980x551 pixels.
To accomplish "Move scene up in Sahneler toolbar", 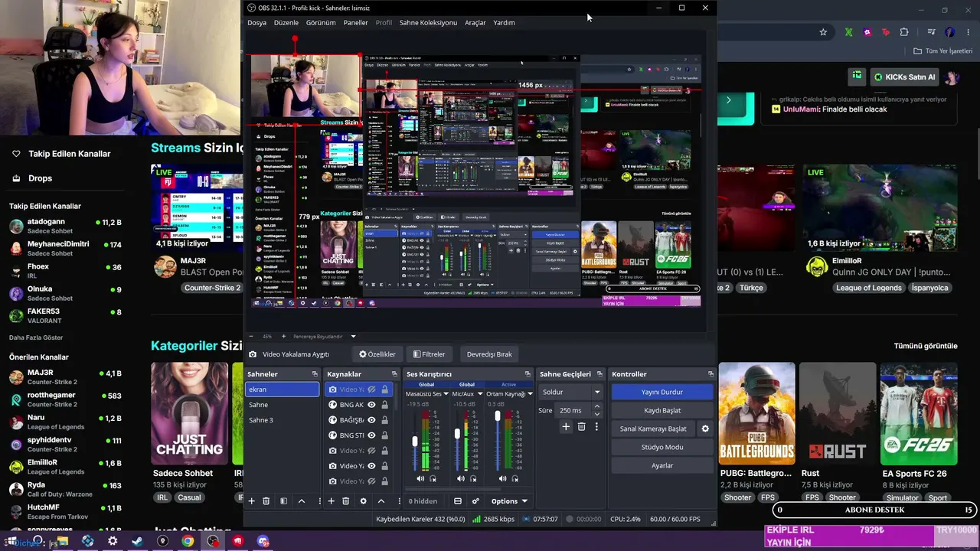I will point(301,501).
